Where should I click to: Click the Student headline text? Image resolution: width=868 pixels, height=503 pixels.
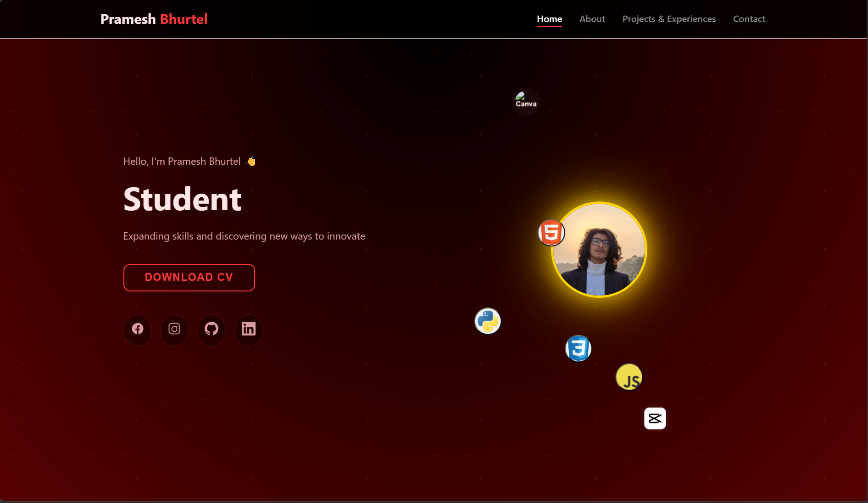pos(182,199)
